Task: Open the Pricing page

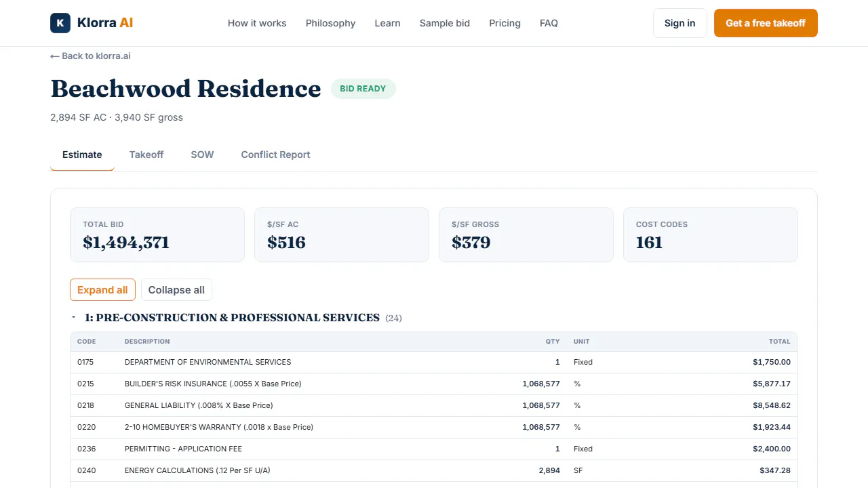Action: (505, 23)
